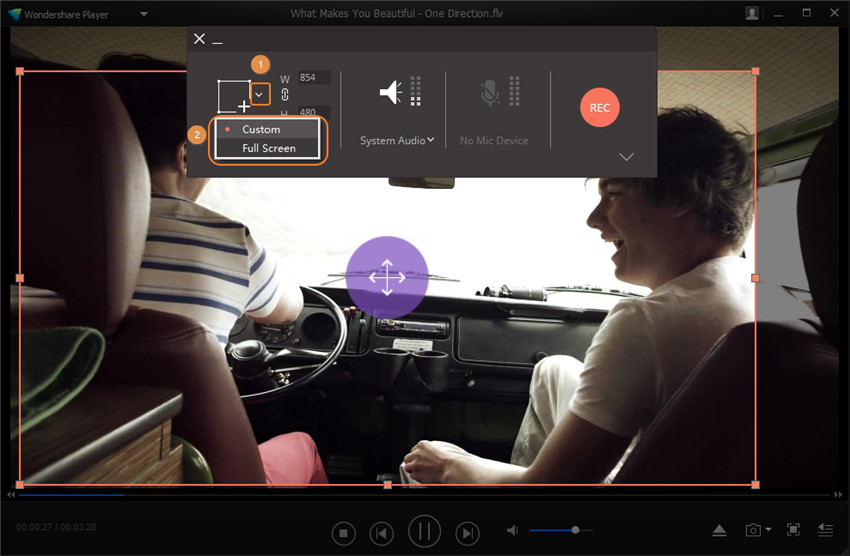Toggle the system audio speaker icon
The image size is (850, 556).
click(391, 92)
